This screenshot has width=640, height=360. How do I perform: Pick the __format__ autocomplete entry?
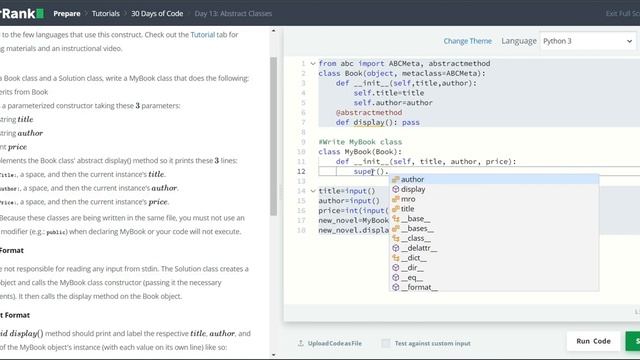click(494, 287)
